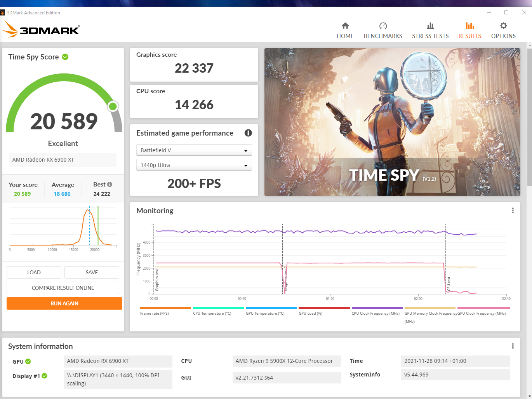Screen dimensions: 532x399
Task: Open the OPTIONS tab
Action: click(503, 31)
